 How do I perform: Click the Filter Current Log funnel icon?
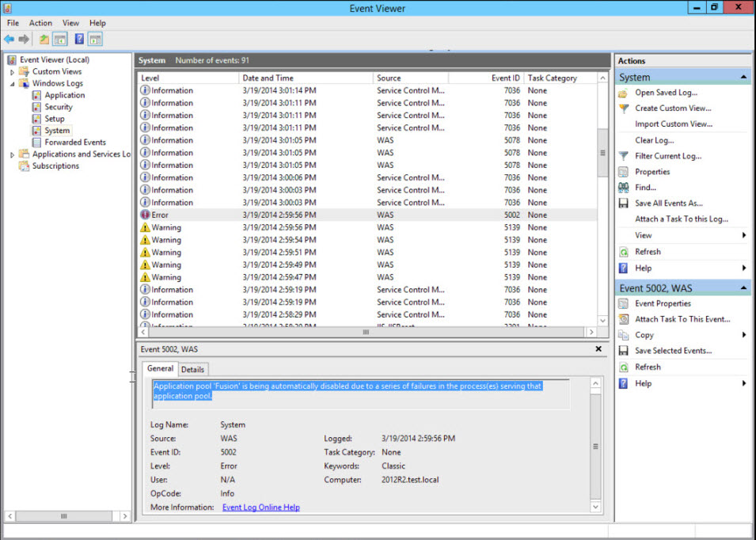pyautogui.click(x=624, y=156)
